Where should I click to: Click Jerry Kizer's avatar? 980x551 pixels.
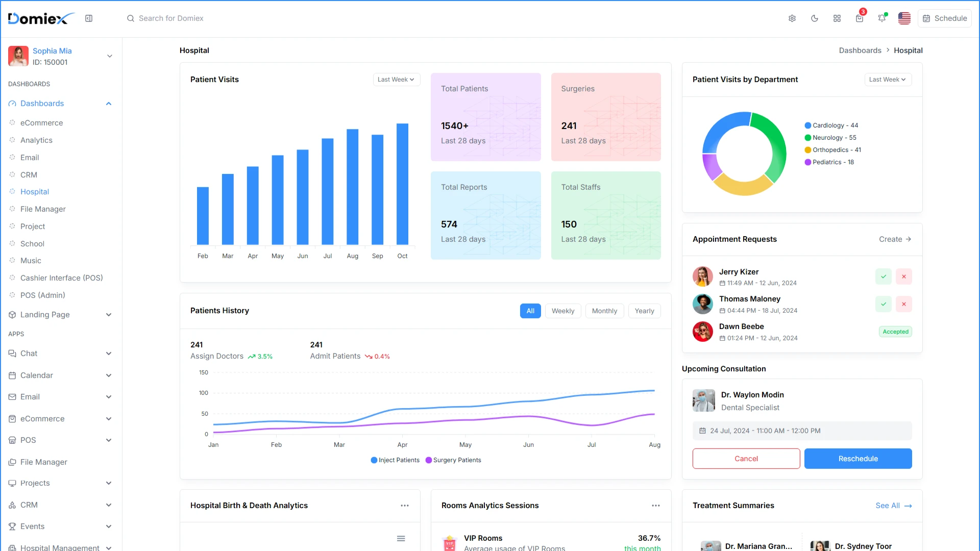pos(703,277)
